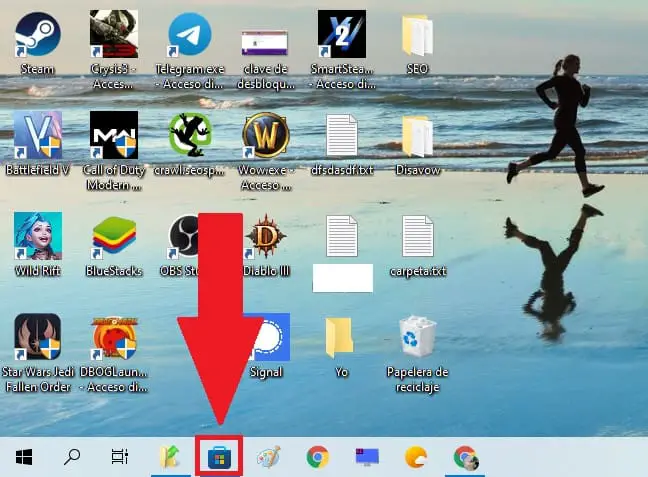The image size is (648, 477).
Task: Open the Windows Start menu
Action: pos(24,457)
